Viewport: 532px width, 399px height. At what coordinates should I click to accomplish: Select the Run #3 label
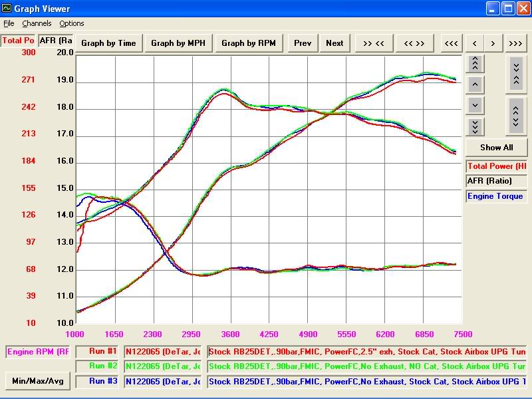click(x=97, y=381)
